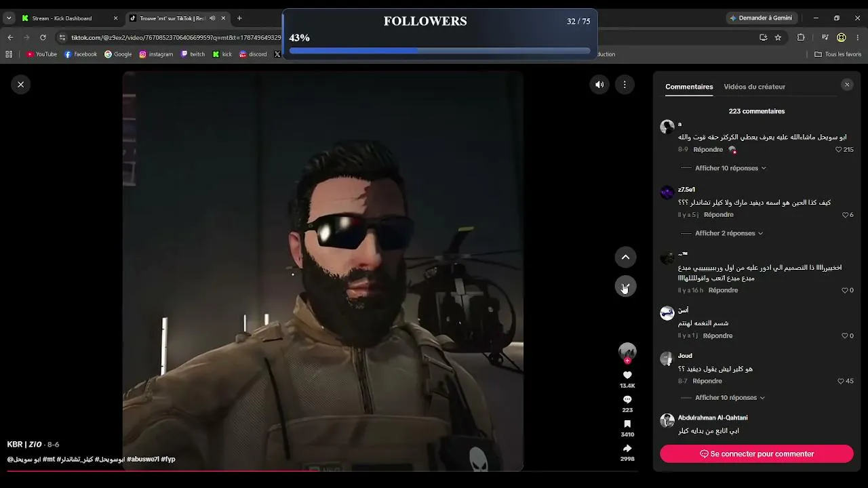Click the #abuswe7l hashtag in caption

(x=142, y=459)
